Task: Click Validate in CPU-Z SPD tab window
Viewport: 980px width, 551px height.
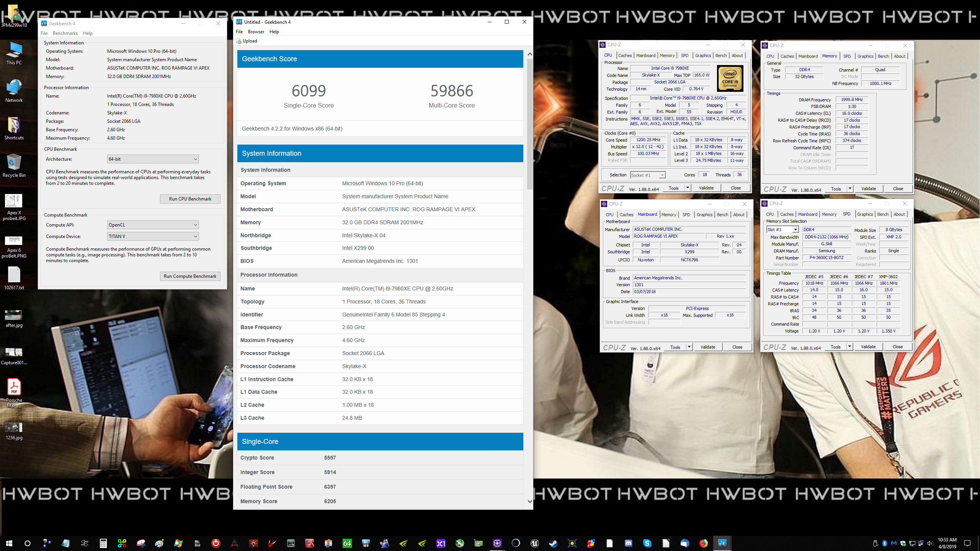Action: (x=868, y=347)
